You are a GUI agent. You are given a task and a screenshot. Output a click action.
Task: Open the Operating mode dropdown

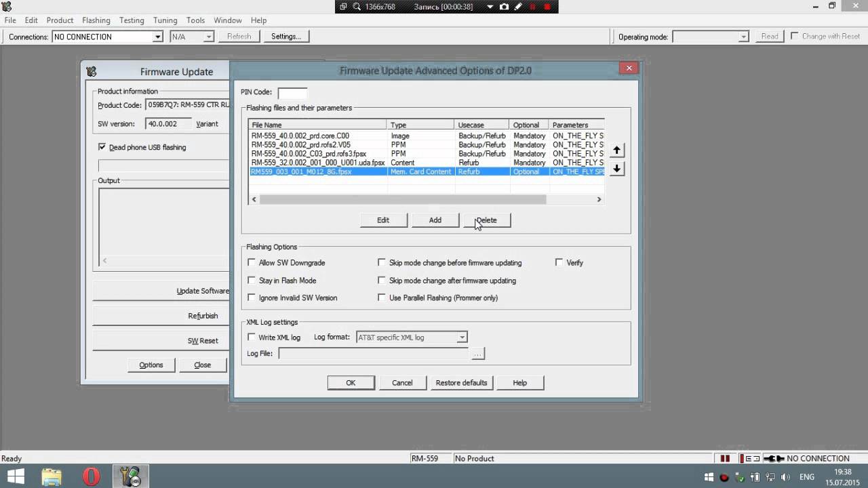coord(743,37)
